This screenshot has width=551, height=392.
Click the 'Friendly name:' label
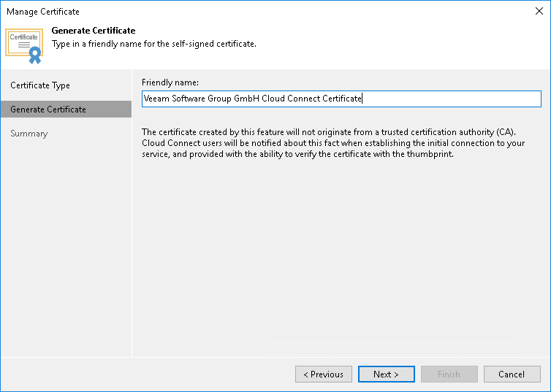point(170,82)
